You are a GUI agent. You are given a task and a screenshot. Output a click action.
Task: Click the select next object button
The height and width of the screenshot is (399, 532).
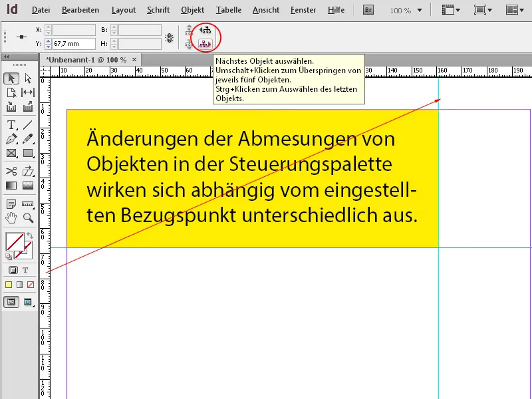coord(205,44)
